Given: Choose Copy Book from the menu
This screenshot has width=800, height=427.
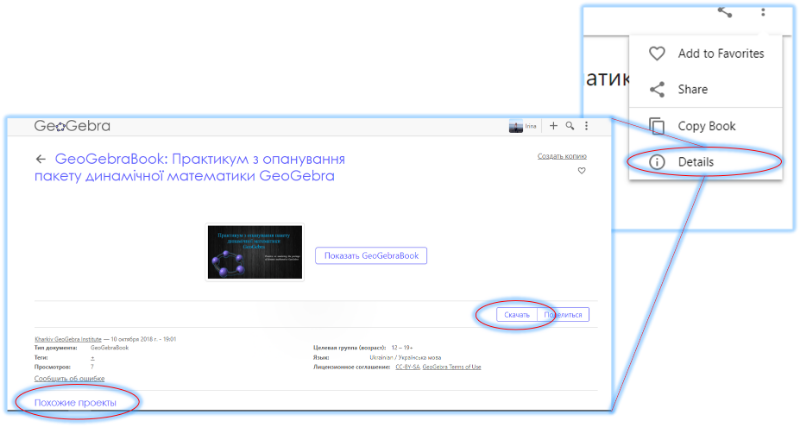Looking at the screenshot, I should click(706, 126).
